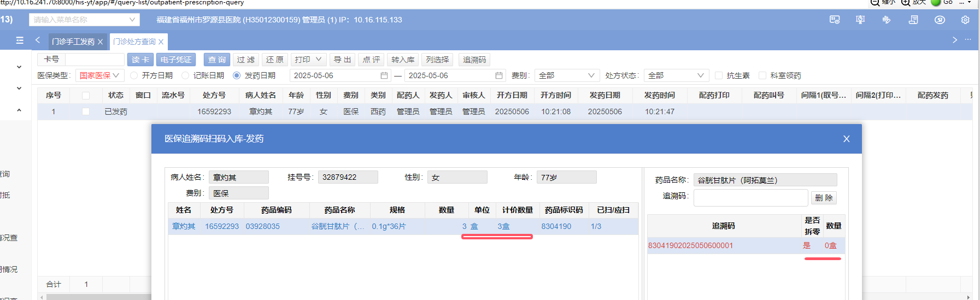Expand the second sidebar chevron section
The image size is (980, 300).
point(19,88)
